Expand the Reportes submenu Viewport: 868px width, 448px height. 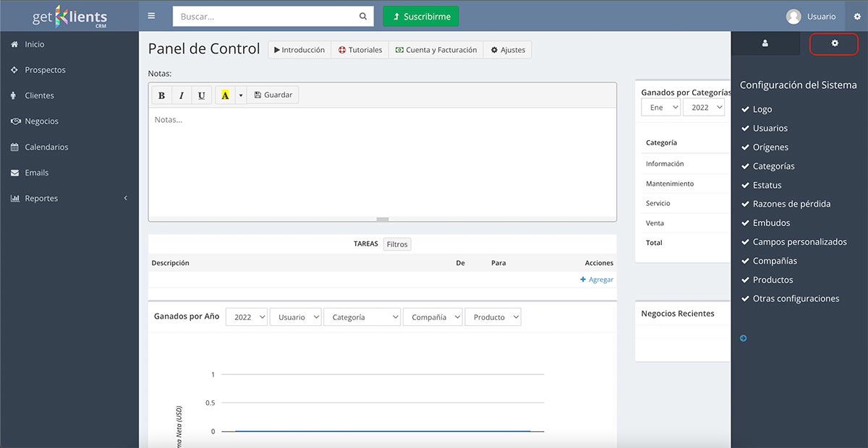coord(69,198)
